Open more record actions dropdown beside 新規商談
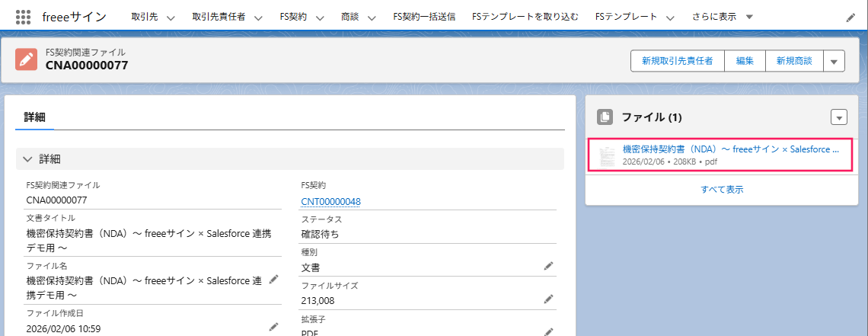 834,62
